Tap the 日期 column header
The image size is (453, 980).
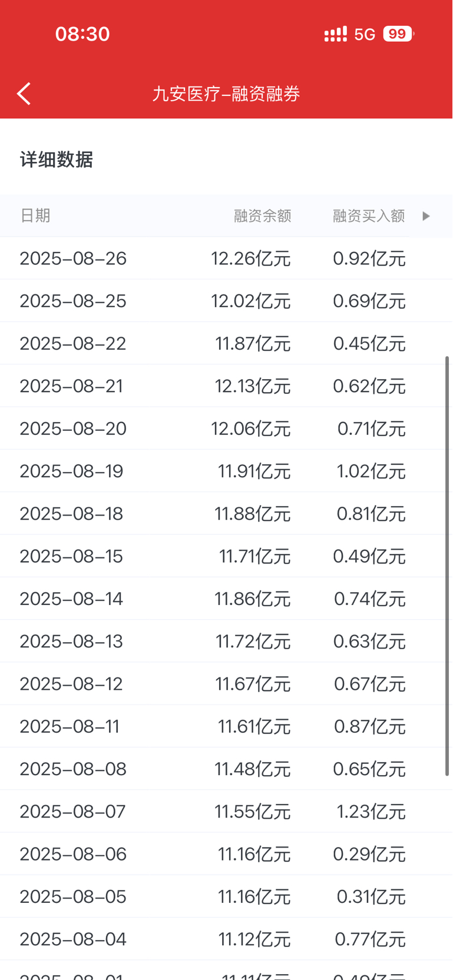(x=35, y=215)
